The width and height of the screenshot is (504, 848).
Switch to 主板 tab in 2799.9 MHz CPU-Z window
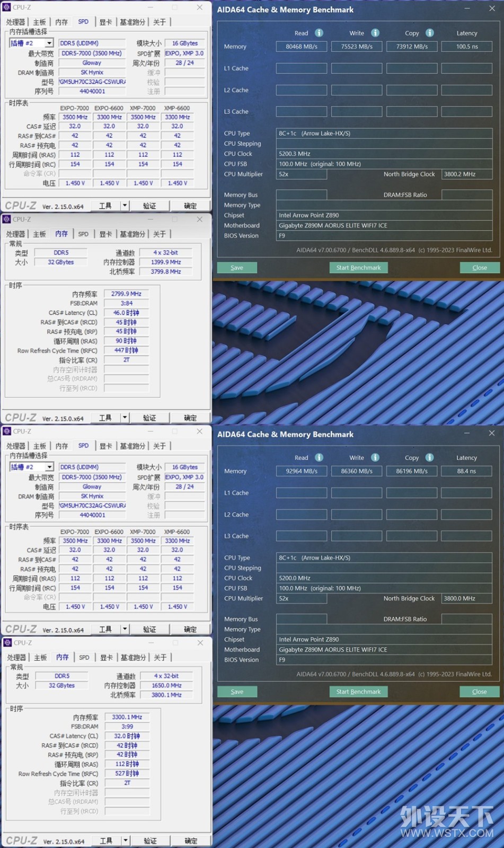[x=40, y=234]
